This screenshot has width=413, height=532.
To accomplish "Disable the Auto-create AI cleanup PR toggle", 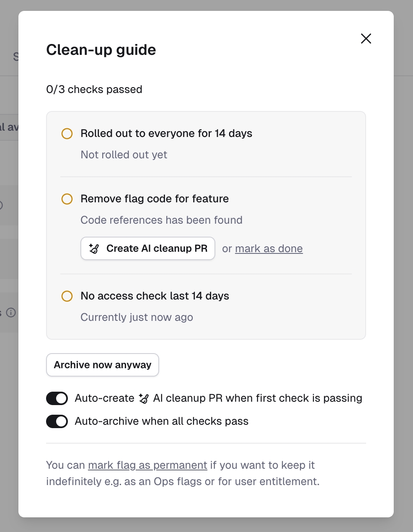I will pyautogui.click(x=57, y=398).
